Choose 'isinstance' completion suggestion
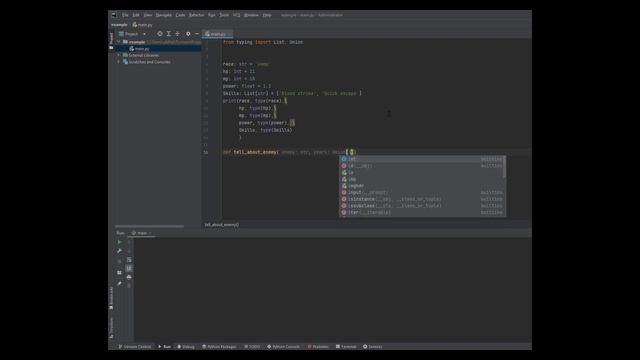 422,199
